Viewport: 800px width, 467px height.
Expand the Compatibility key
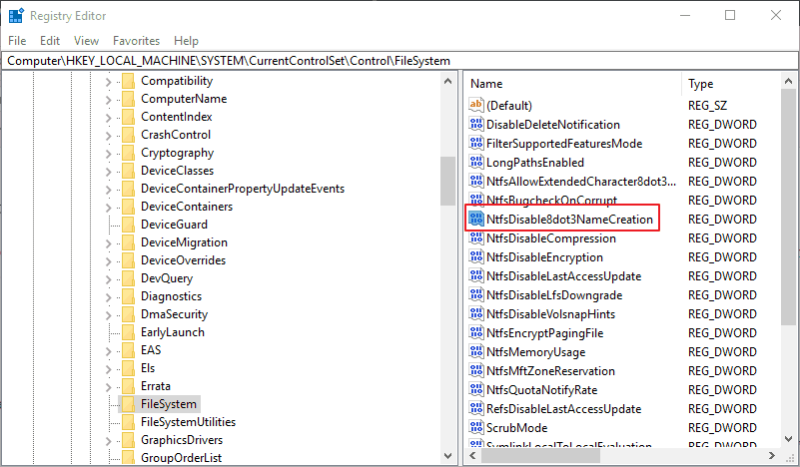click(108, 81)
